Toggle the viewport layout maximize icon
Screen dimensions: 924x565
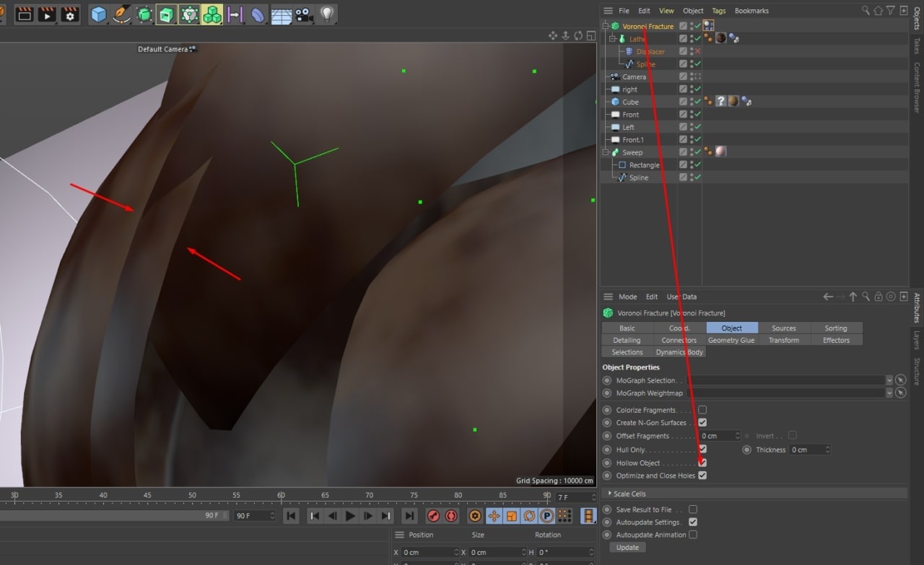coord(590,35)
